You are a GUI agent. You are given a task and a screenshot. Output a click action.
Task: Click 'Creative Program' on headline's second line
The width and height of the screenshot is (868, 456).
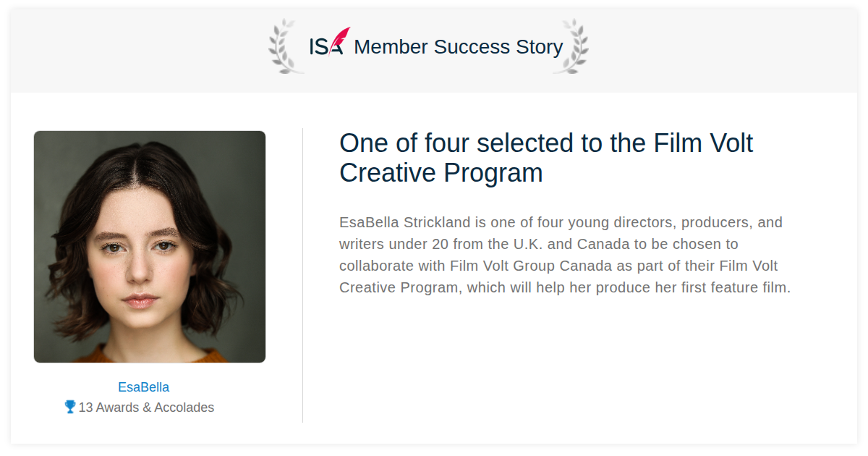point(441,173)
